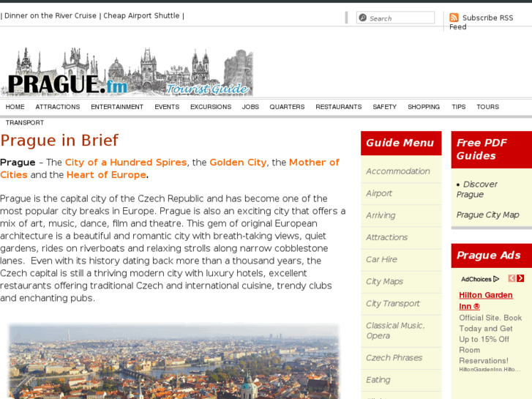Open JOBS navigation menu item
532x399 pixels.
click(250, 107)
